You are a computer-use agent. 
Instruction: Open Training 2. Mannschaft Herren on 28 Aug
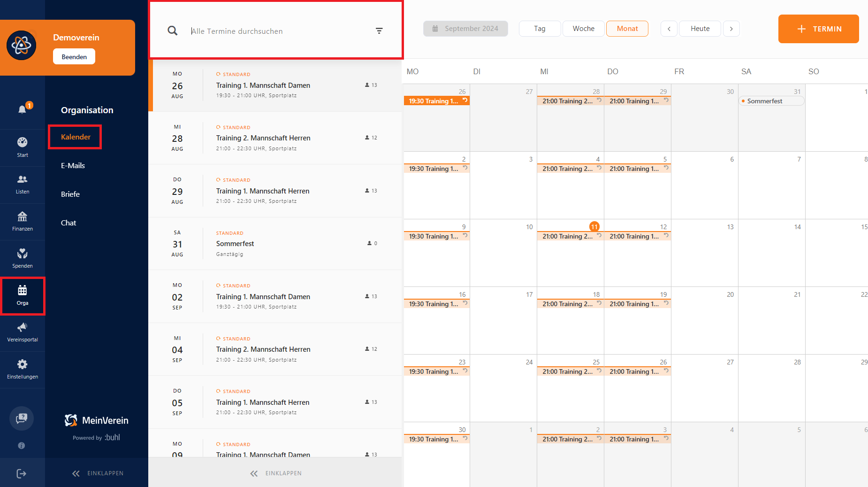276,138
